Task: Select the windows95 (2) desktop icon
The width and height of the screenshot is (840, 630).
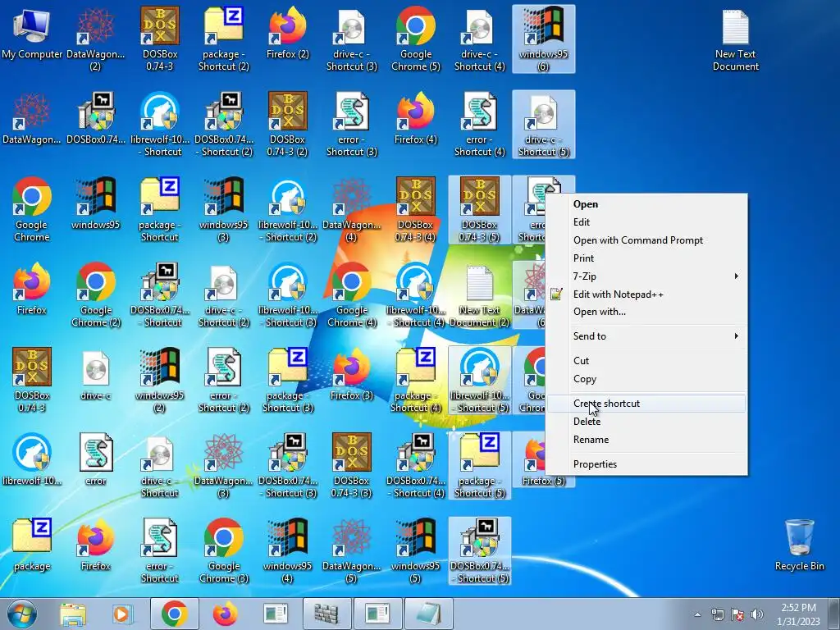Action: [x=160, y=380]
